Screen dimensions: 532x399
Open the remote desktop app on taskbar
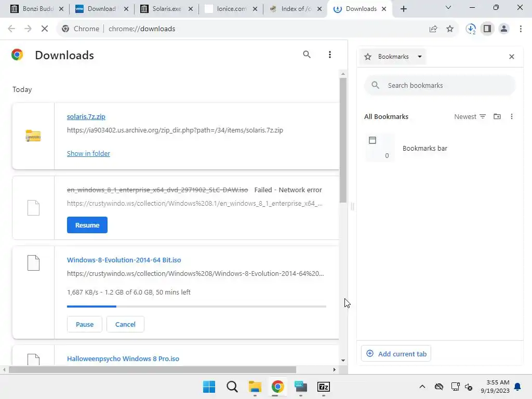point(301,387)
